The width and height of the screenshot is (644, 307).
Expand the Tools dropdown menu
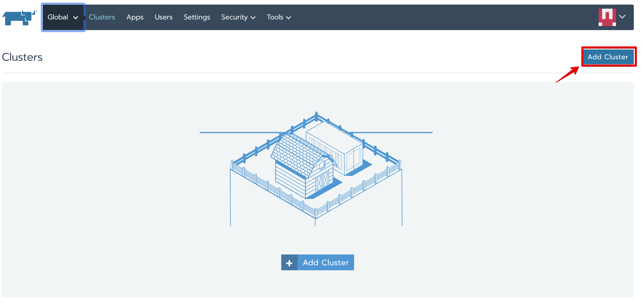(x=275, y=17)
